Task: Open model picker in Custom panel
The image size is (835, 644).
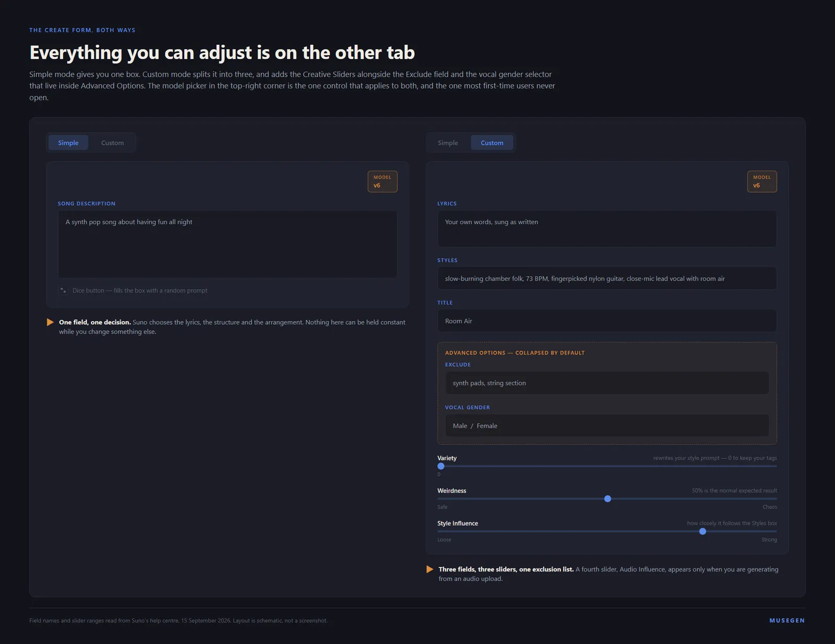Action: 762,182
